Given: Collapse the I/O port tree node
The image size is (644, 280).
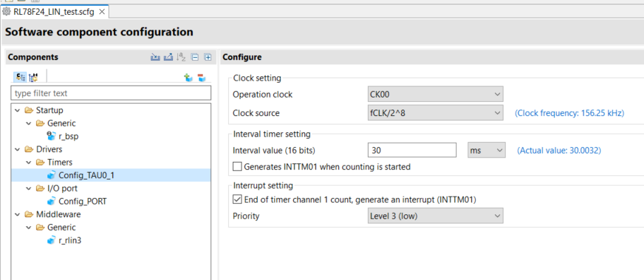Looking at the screenshot, I should click(x=28, y=189).
